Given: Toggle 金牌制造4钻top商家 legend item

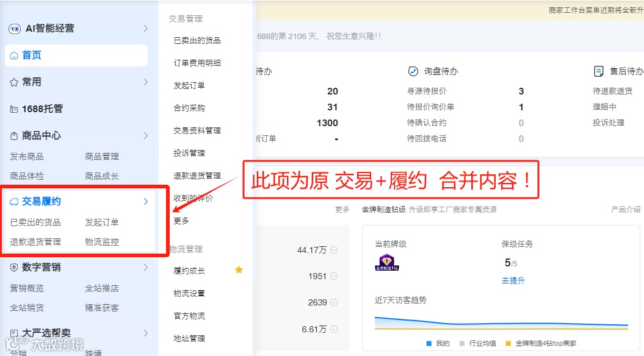Looking at the screenshot, I should [x=540, y=343].
